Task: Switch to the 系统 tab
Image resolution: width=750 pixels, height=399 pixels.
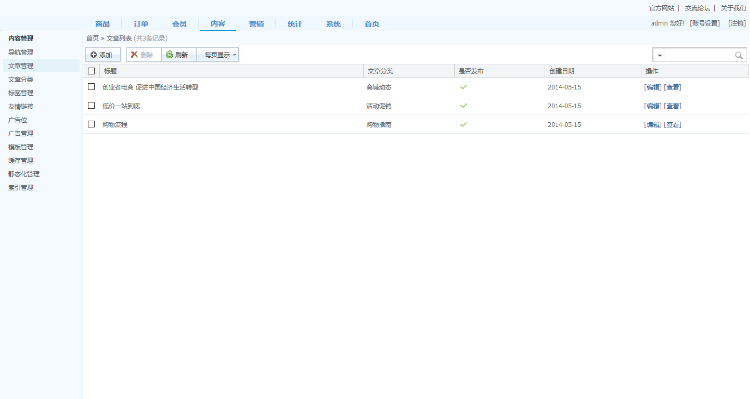Action: click(333, 24)
